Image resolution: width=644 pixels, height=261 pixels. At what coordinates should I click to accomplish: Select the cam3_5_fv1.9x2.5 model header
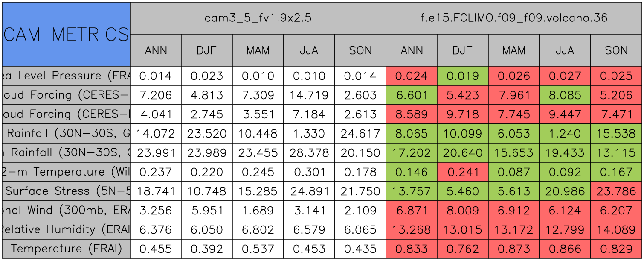point(258,18)
